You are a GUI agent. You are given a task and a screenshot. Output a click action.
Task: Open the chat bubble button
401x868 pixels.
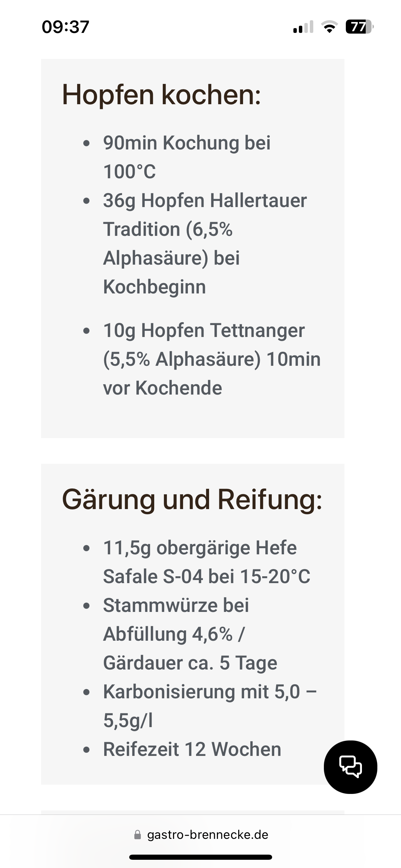tap(350, 767)
